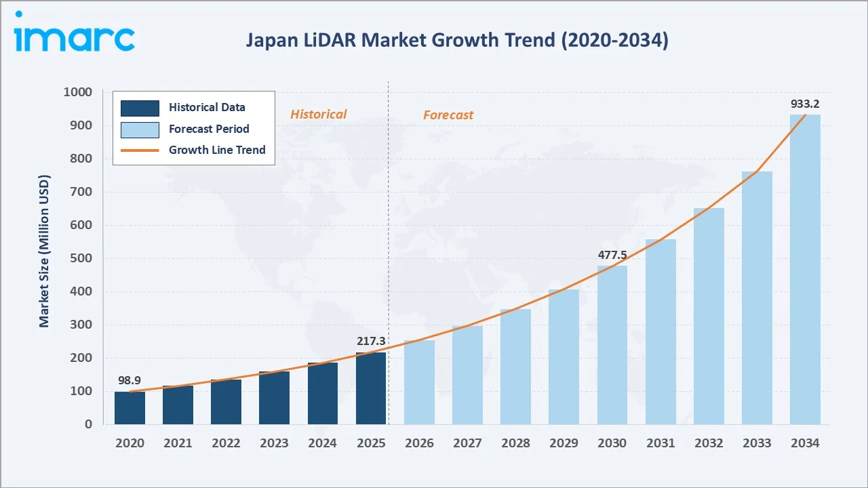
Task: Click the imarc logo
Action: [75, 31]
